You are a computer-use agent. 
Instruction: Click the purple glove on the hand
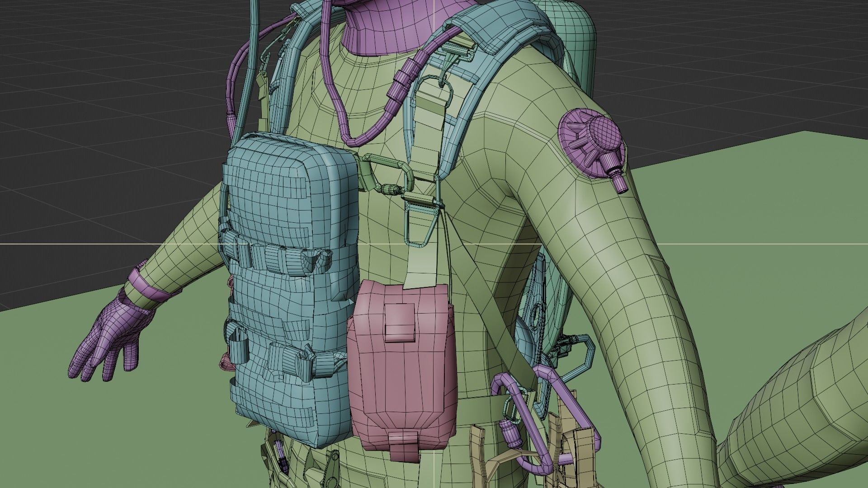point(110,335)
